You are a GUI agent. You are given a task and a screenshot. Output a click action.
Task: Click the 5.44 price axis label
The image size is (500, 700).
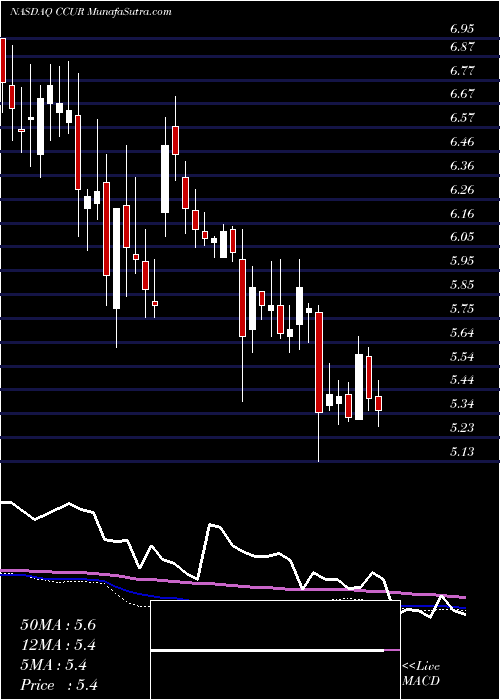[462, 380]
